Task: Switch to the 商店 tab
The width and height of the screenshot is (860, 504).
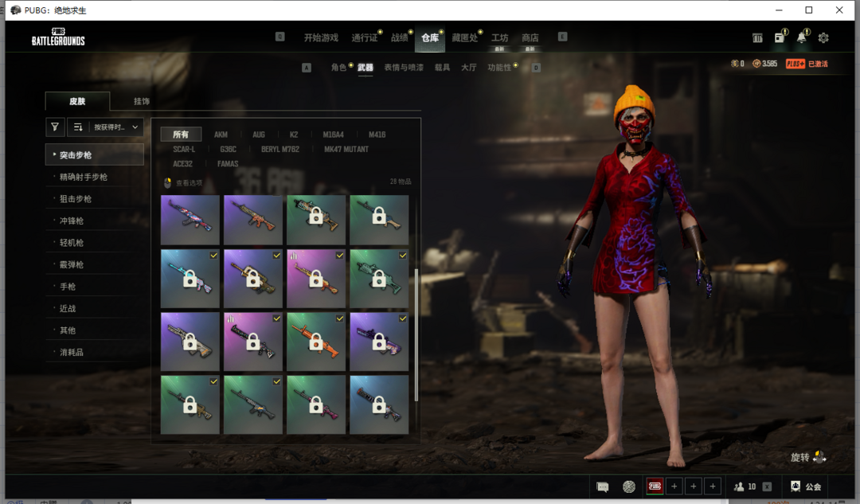Action: 530,37
